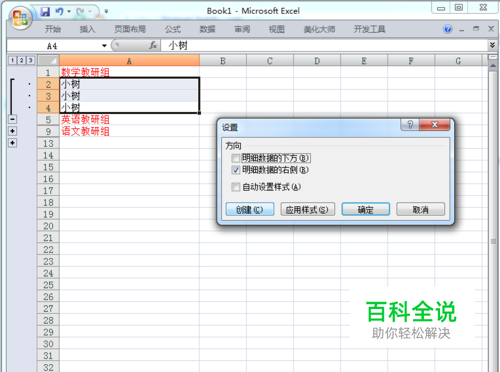
Task: Expand group with plus button at row 13
Action: [12, 143]
